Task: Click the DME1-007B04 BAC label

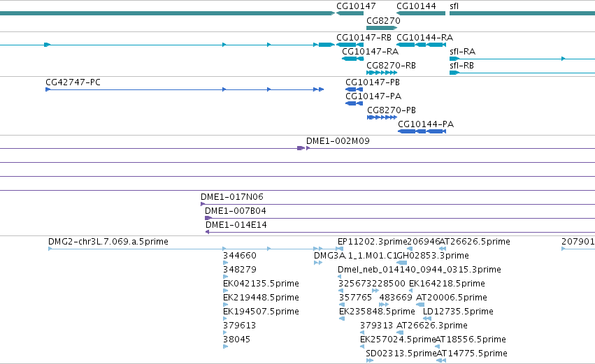Action: coord(235,211)
